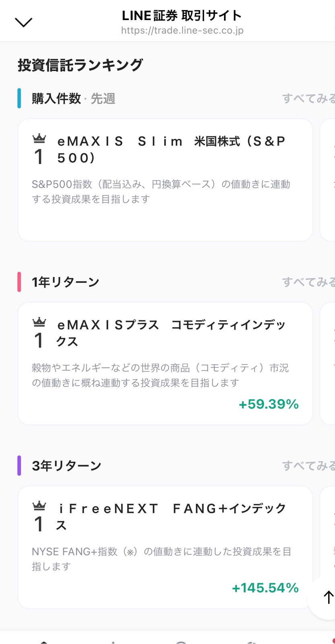Tap the コモディティ市況 description text
Image resolution: width=335 pixels, height=644 pixels.
coord(160,375)
